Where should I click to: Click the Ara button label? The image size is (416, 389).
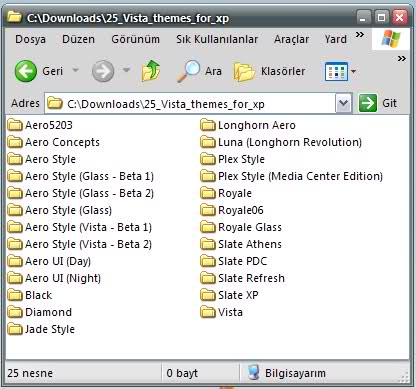tap(213, 71)
